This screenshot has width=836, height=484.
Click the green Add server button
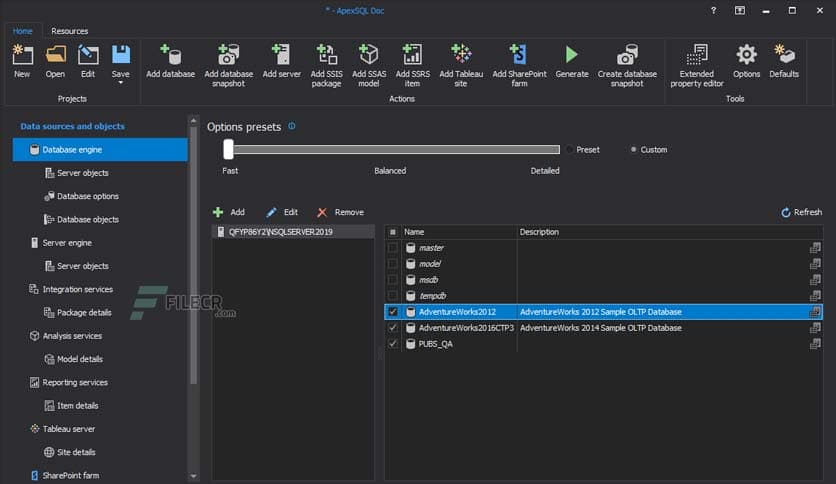[x=229, y=212]
